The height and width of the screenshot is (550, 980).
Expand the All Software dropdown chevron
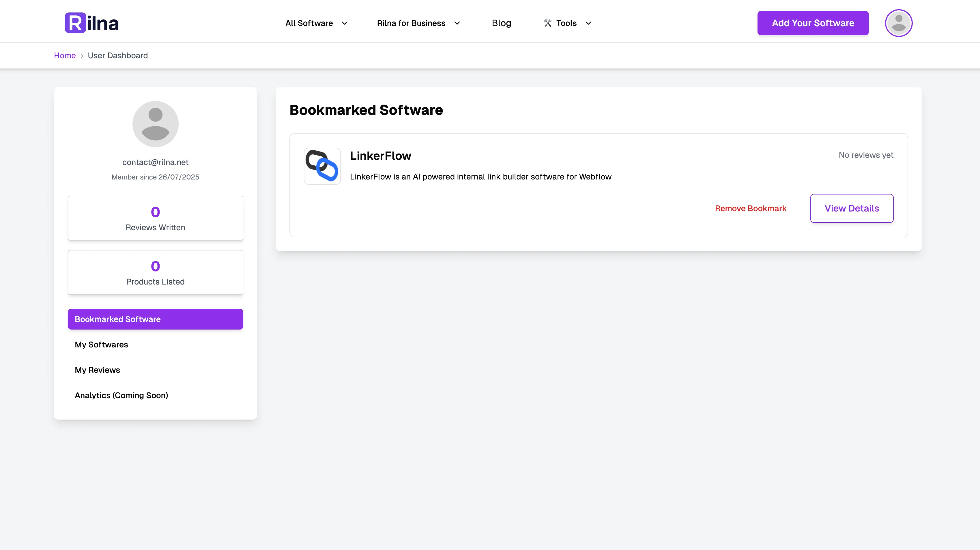pos(345,23)
